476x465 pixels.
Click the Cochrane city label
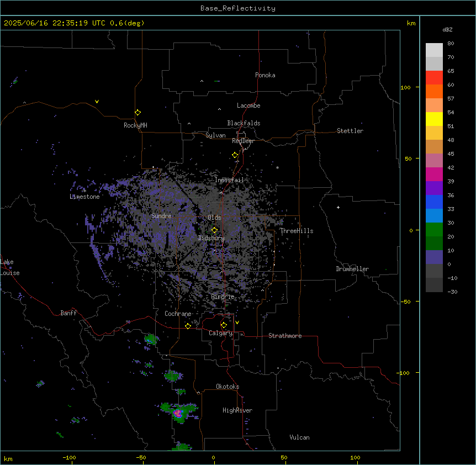tap(178, 314)
